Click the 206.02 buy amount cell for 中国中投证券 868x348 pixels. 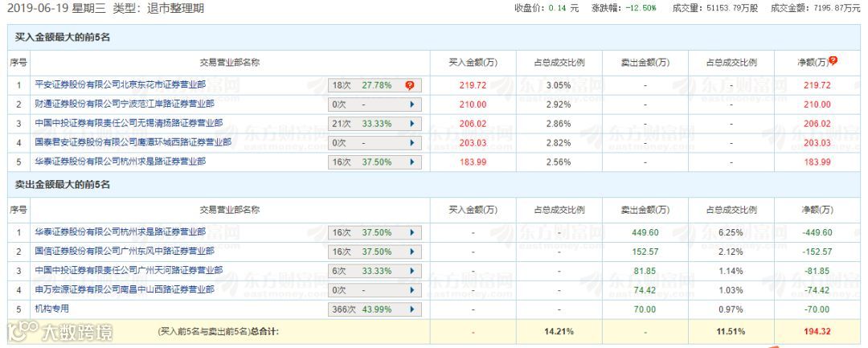point(473,124)
